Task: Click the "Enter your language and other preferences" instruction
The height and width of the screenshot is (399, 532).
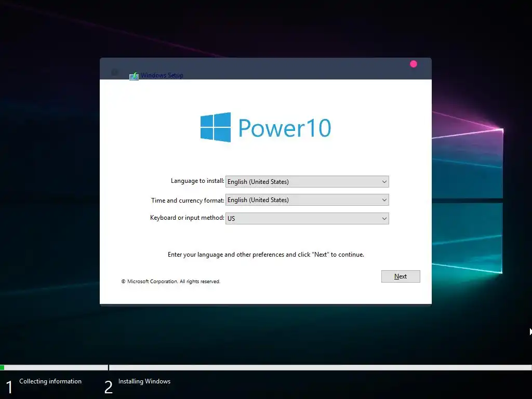Action: (265, 255)
